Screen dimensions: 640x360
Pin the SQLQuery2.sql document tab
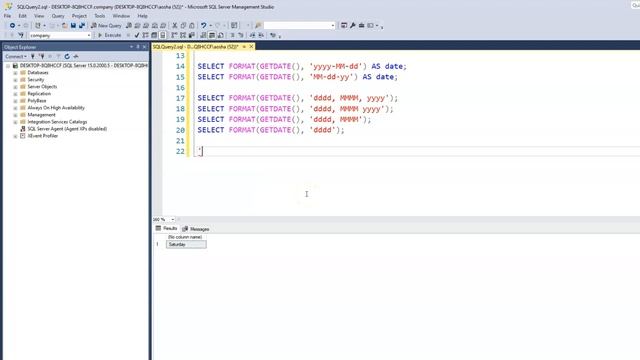[244, 47]
